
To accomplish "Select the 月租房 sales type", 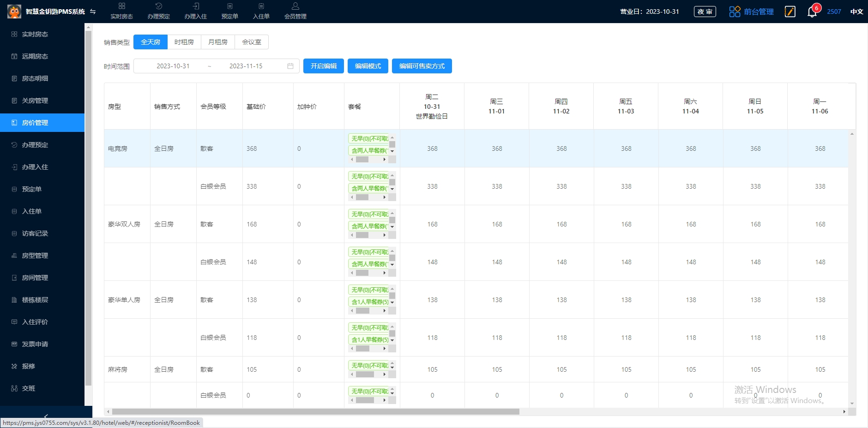I will point(218,42).
